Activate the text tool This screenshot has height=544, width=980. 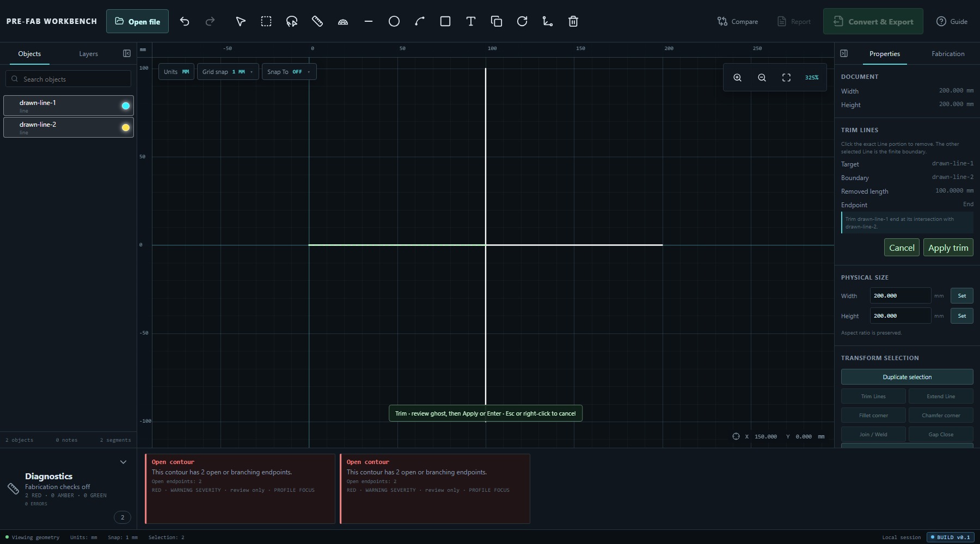click(x=471, y=21)
